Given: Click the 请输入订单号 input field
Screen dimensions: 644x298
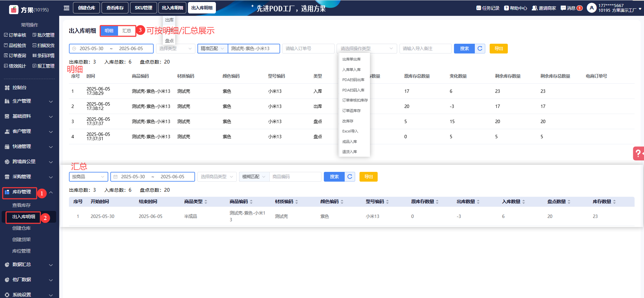Looking at the screenshot, I should pos(308,48).
